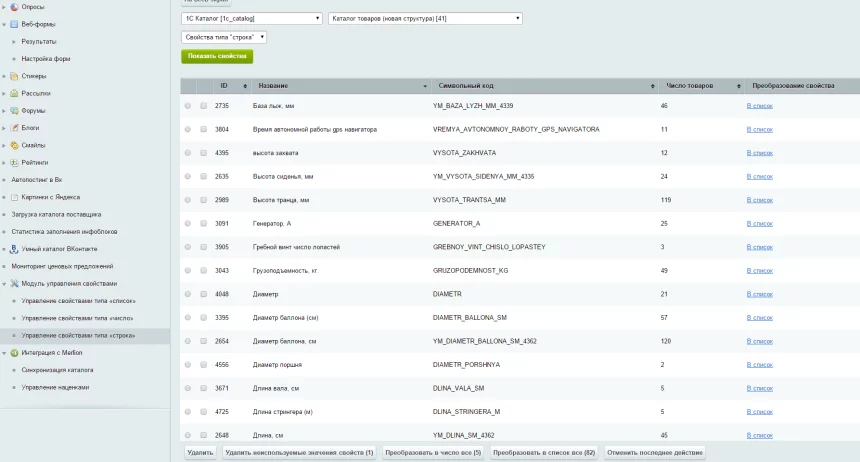Open Управление свойствами типа «список» menu item
Image resolution: width=860 pixels, height=462 pixels.
(x=78, y=300)
